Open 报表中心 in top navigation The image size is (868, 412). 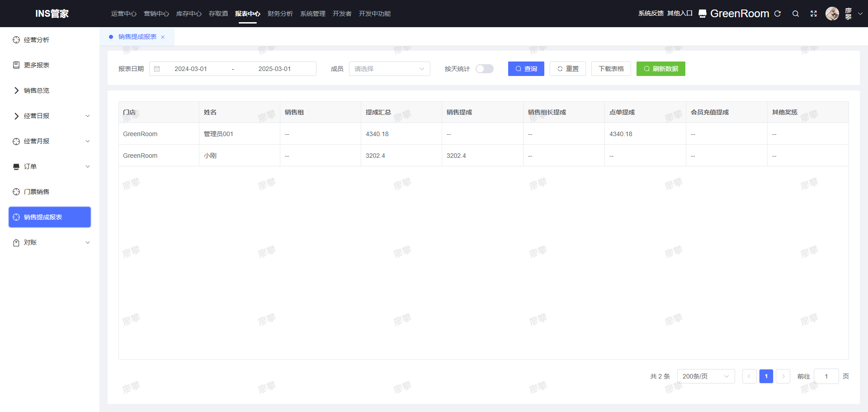(248, 14)
